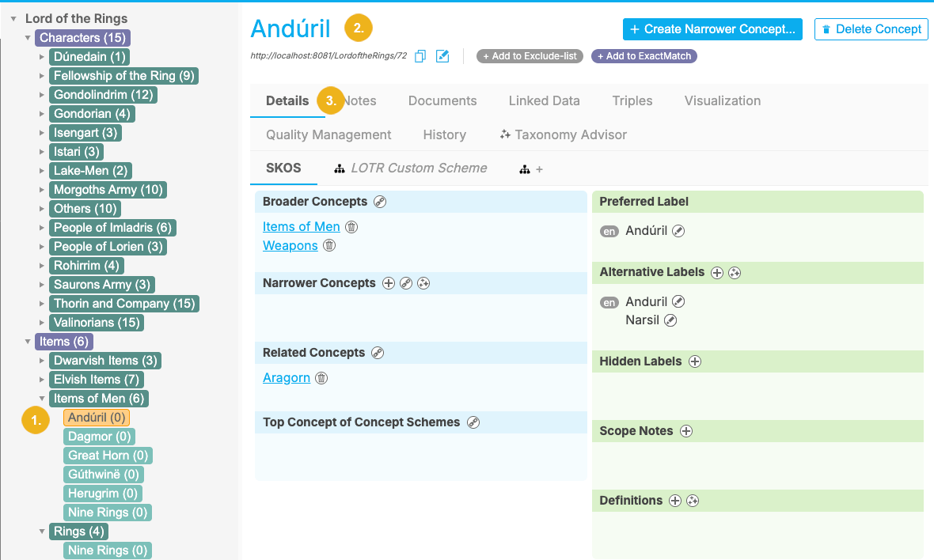Add a new custom scheme tab
Viewport: 934px width, 560px height.
tap(531, 169)
